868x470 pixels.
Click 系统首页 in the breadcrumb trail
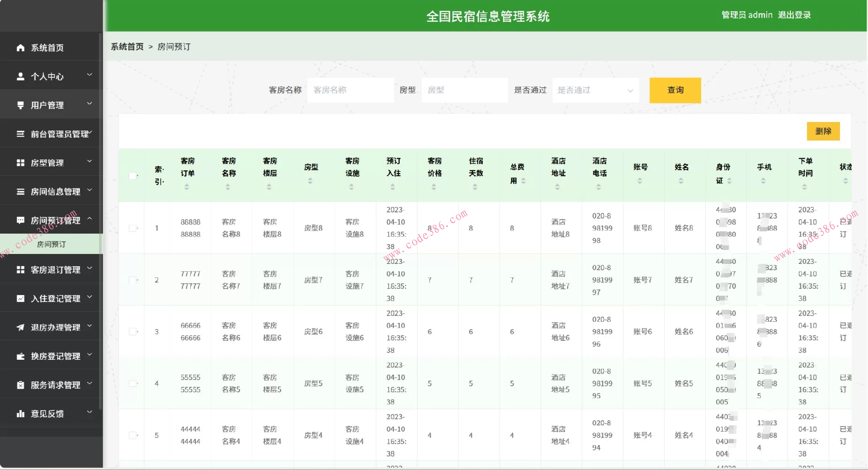click(x=127, y=47)
